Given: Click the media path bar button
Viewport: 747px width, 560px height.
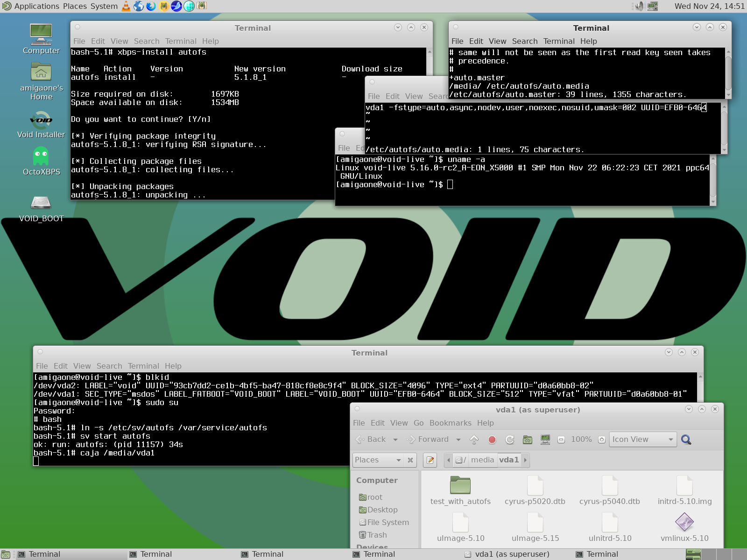Looking at the screenshot, I should (x=482, y=460).
